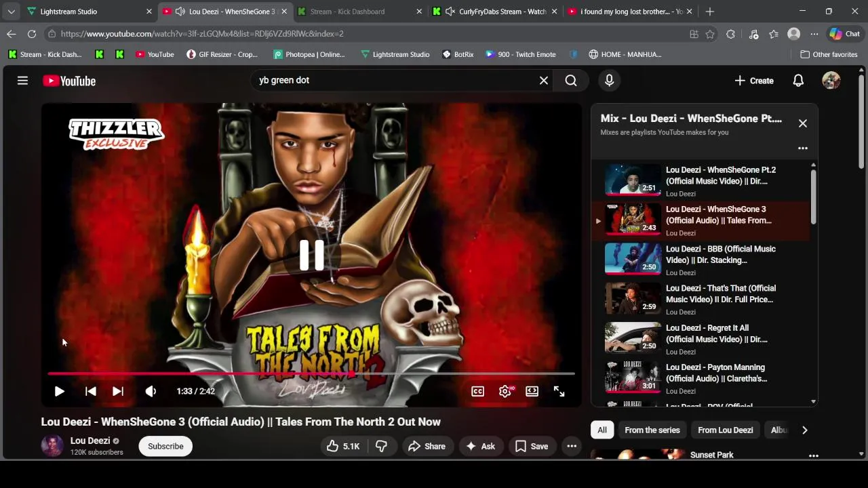The height and width of the screenshot is (488, 868).
Task: Open YouTube notifications bell
Action: click(798, 81)
